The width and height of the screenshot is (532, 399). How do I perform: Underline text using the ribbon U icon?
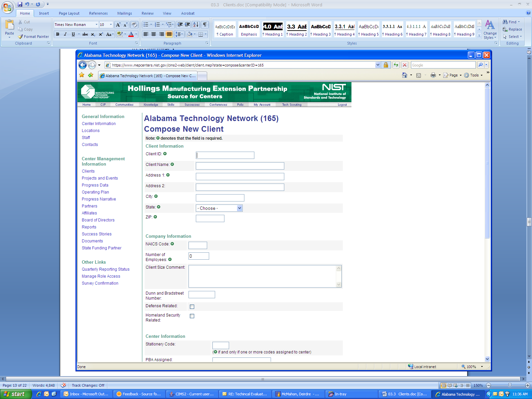point(73,34)
